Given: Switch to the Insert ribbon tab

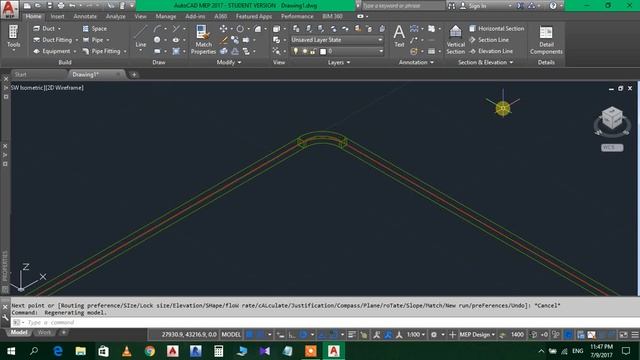Looking at the screenshot, I should pyautogui.click(x=57, y=16).
